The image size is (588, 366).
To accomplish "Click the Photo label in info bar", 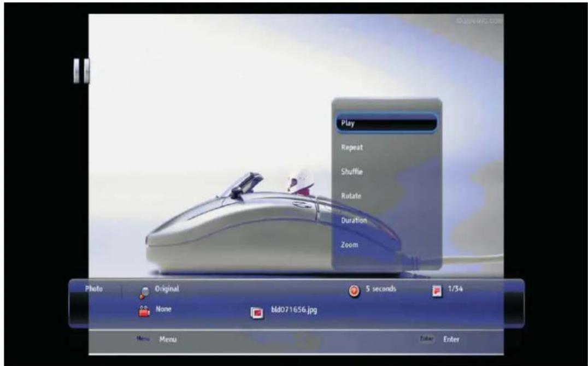I will click(94, 289).
